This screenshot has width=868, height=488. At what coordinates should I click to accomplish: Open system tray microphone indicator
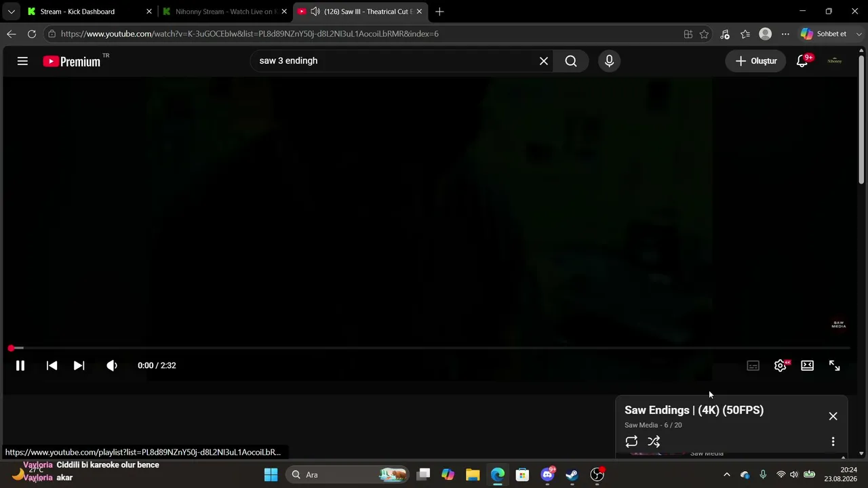[763, 474]
